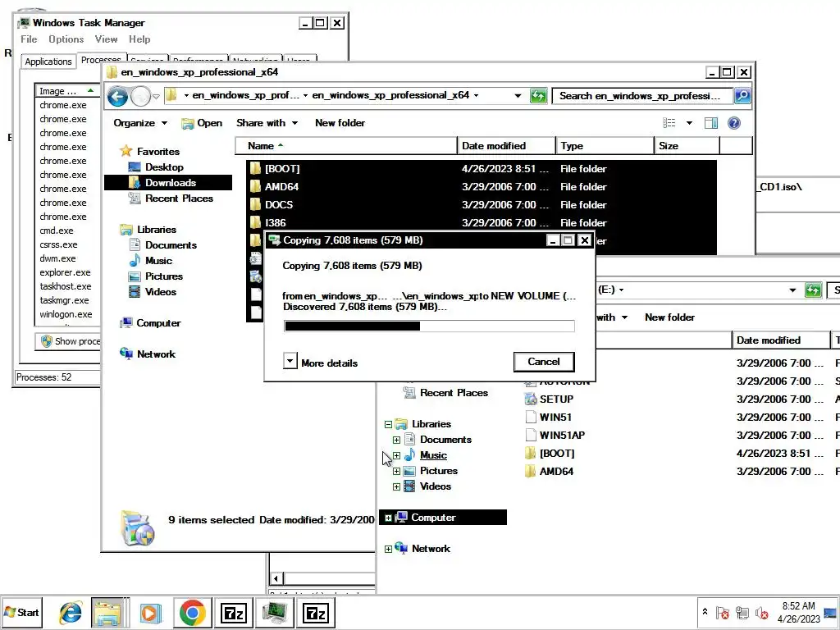
Task: Click the Refresh icon in the E: window
Action: (813, 290)
